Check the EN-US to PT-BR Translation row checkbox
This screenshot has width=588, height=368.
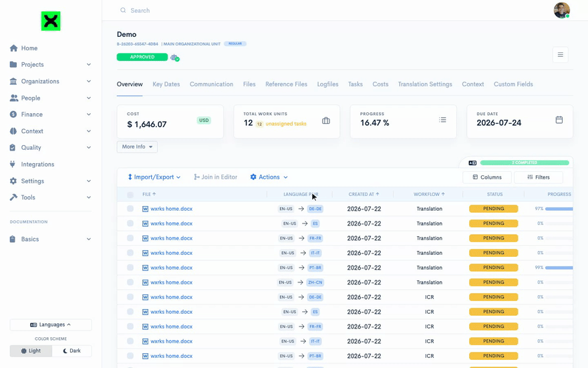pyautogui.click(x=130, y=268)
